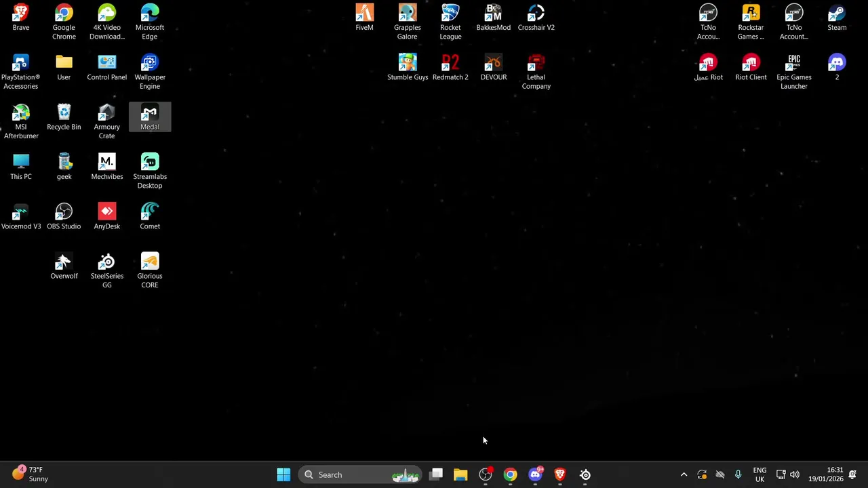Open Task View from the taskbar
This screenshot has height=488, width=868.
point(436,474)
